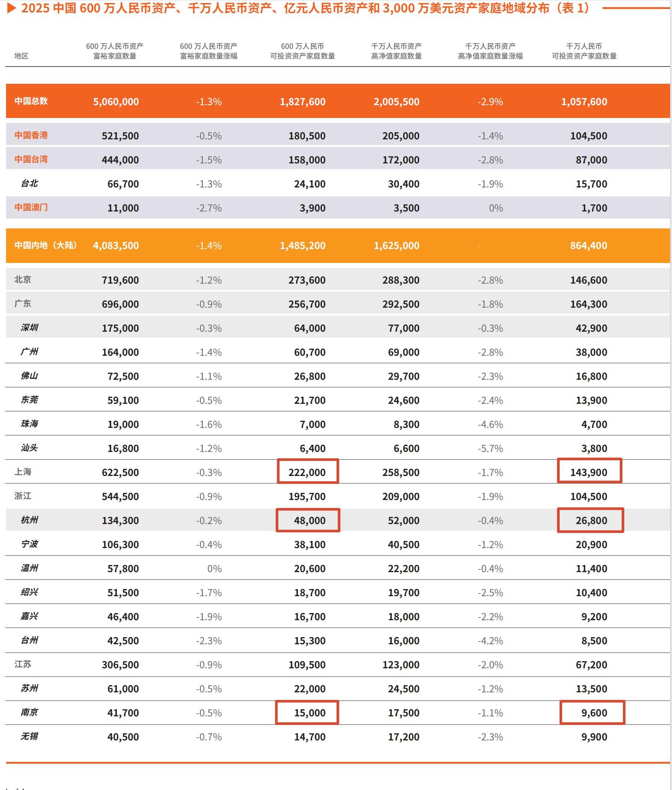Click the 北京 region name

pos(23,279)
